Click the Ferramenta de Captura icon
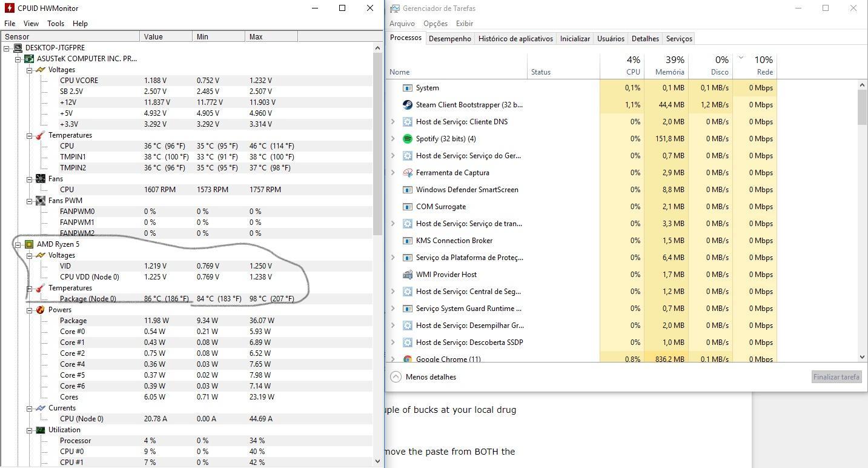This screenshot has height=468, width=868. click(408, 173)
